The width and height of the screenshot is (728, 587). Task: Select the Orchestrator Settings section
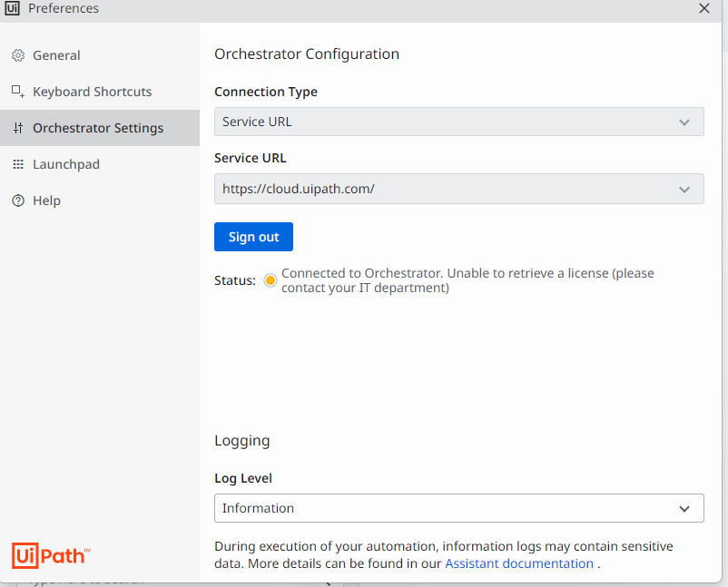coord(100,128)
